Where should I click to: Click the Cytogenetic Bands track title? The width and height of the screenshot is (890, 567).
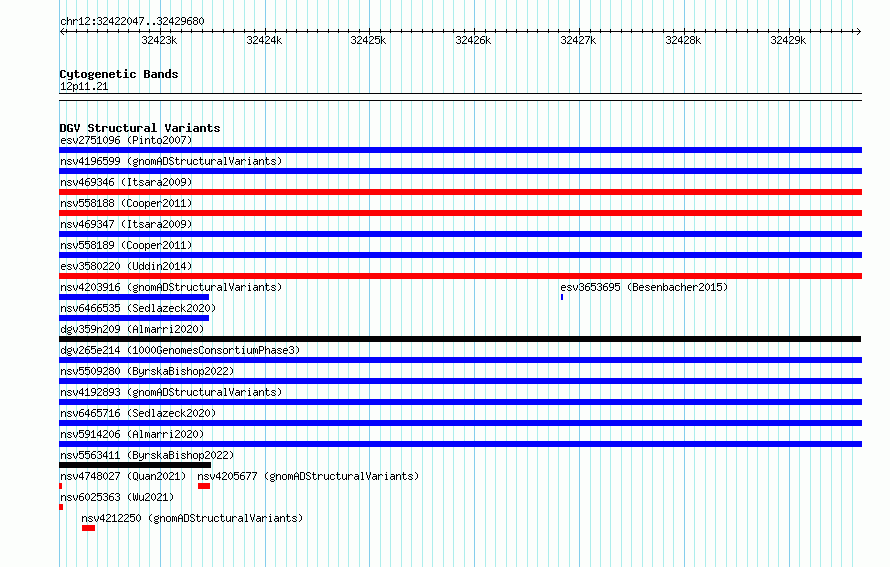(x=119, y=74)
